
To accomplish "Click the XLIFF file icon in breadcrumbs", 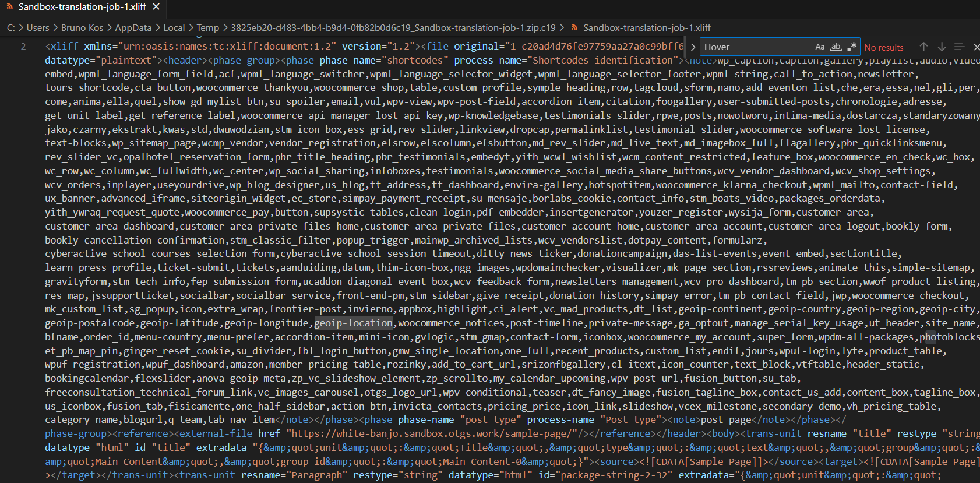I will click(574, 27).
